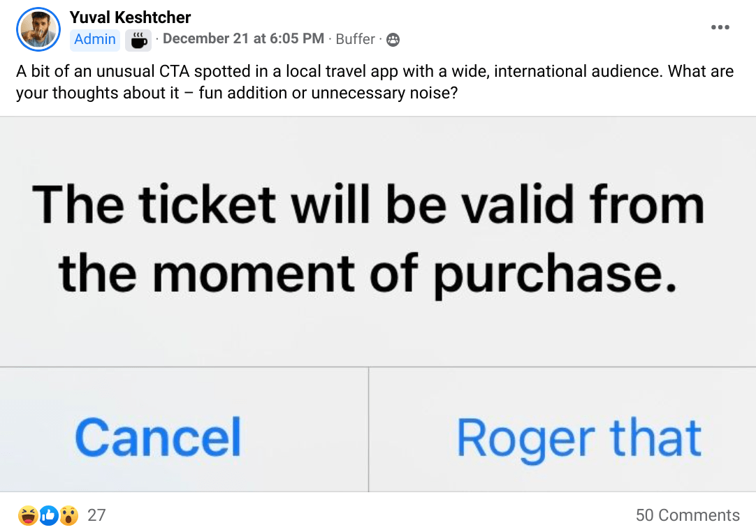Open Yuval Keshtcher's profile picture
The width and height of the screenshot is (756, 532).
point(38,29)
